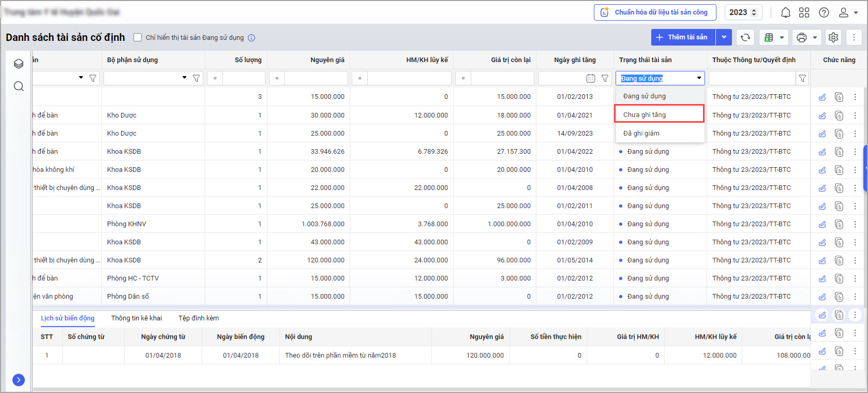Click the search magnifier in left sidebar
The image size is (868, 393).
[x=19, y=86]
